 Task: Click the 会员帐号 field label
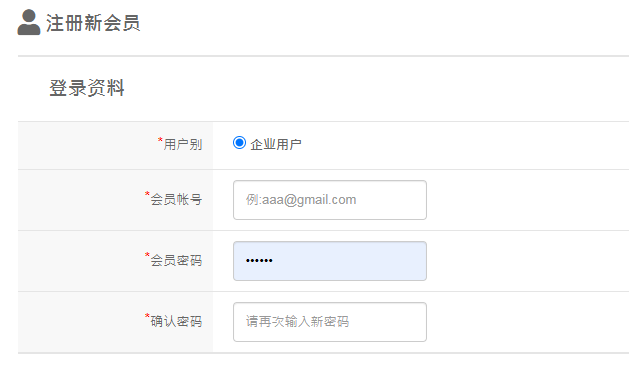(x=176, y=199)
